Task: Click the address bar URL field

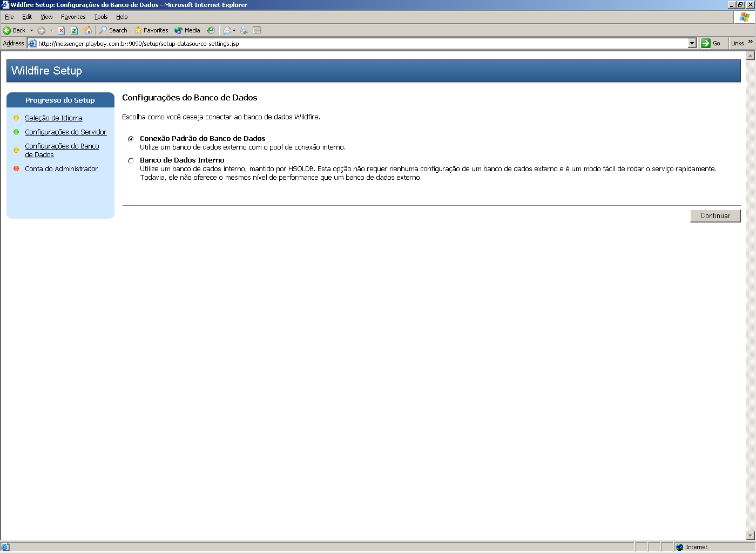Action: coord(362,43)
